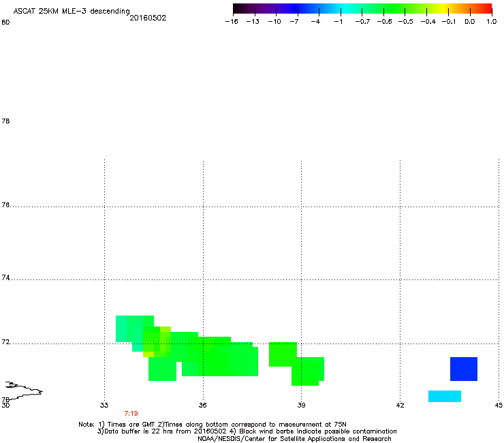Click the -10 colorbar label
Screen dimensions: 504x443
click(274, 22)
